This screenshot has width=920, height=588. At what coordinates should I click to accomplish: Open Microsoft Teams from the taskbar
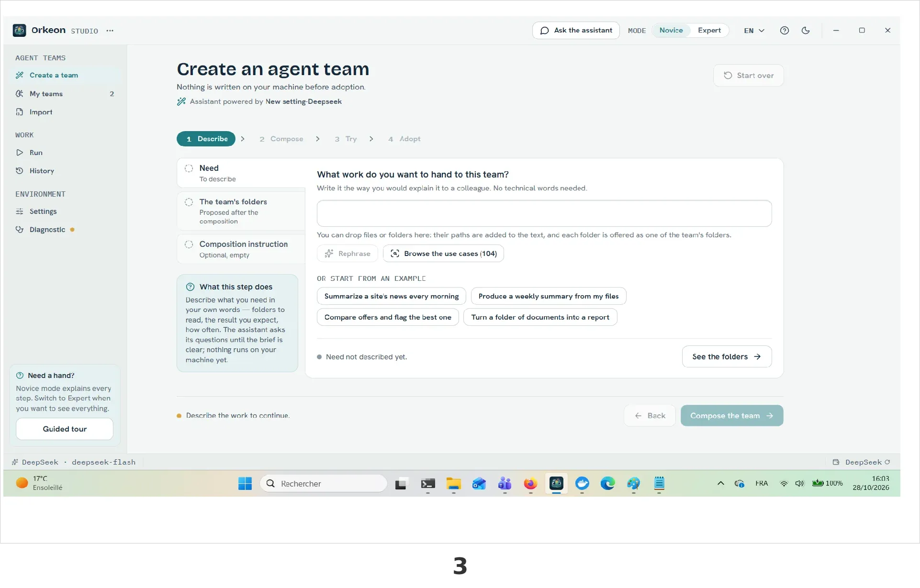[x=505, y=484]
